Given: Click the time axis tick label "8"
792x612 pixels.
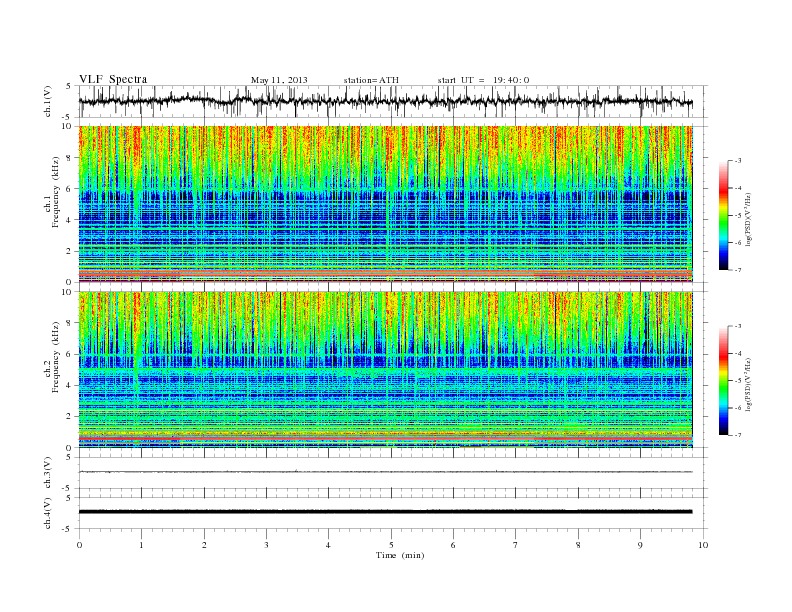Looking at the screenshot, I should click(x=578, y=545).
